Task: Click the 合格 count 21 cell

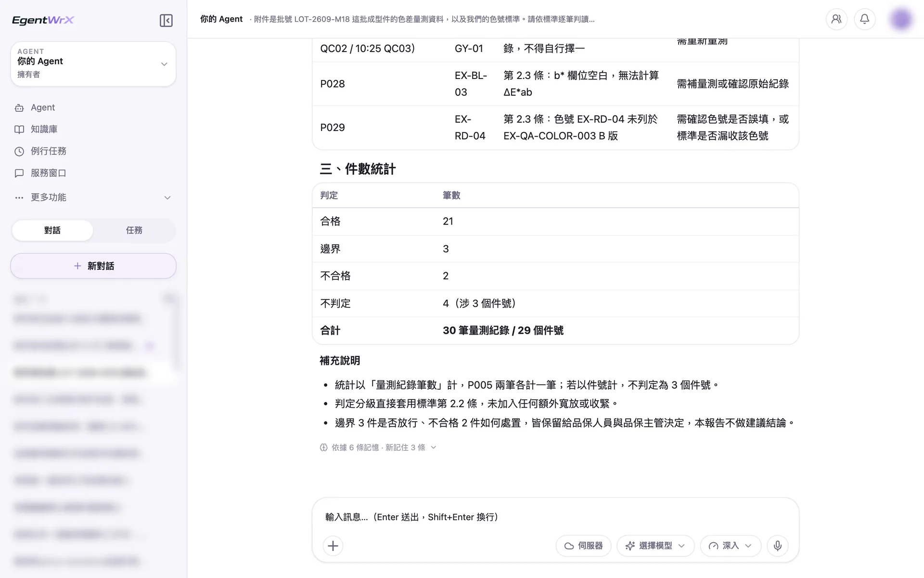Action: point(448,222)
